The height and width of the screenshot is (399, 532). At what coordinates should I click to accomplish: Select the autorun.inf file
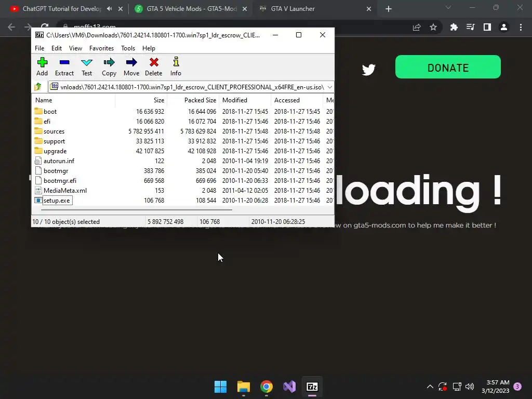click(59, 161)
